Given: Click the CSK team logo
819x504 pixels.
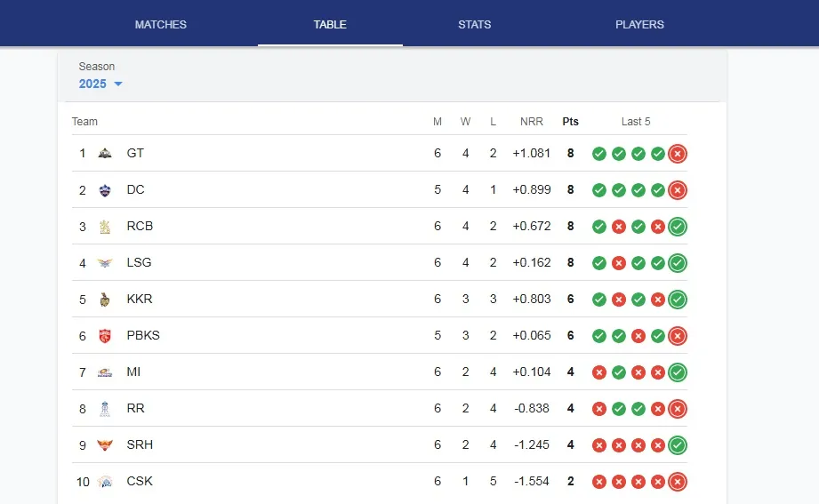Looking at the screenshot, I should (x=105, y=482).
